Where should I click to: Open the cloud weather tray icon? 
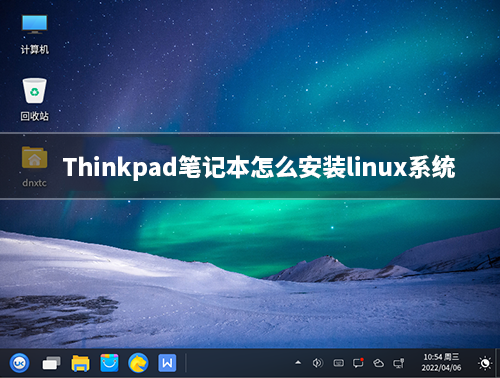click(378, 363)
